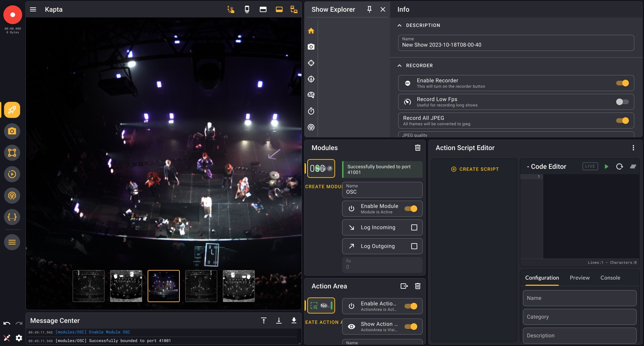This screenshot has height=346, width=644.
Task: Disable the Enable Module toggle
Action: point(411,209)
